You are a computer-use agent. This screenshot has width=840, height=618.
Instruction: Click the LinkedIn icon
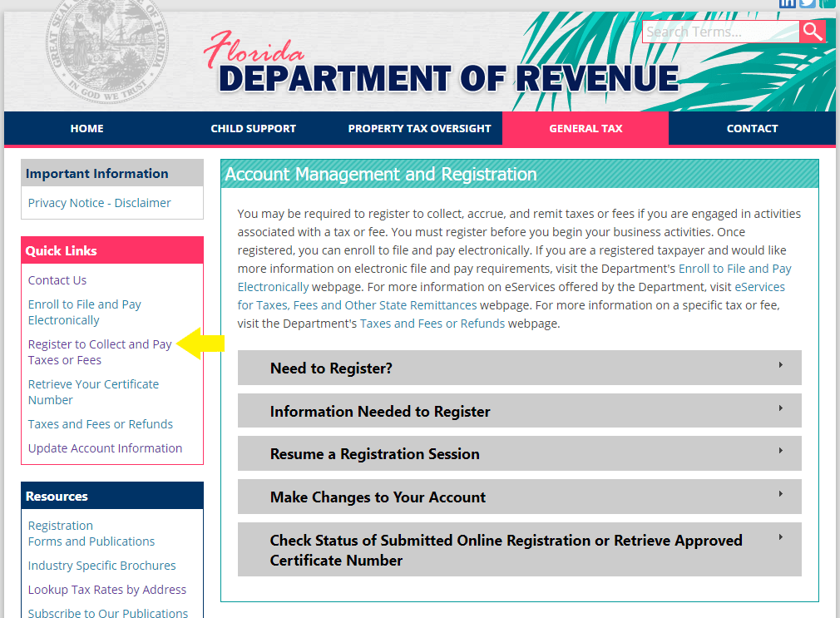point(787,3)
